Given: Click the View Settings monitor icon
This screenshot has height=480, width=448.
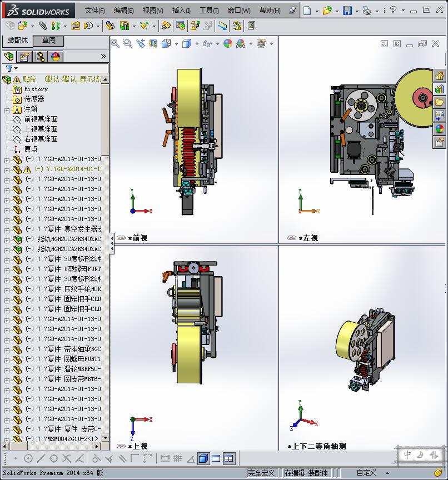Looking at the screenshot, I should click(261, 43).
